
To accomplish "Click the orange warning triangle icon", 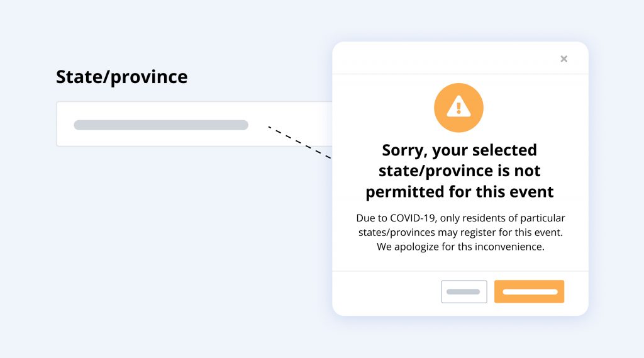I will (458, 108).
